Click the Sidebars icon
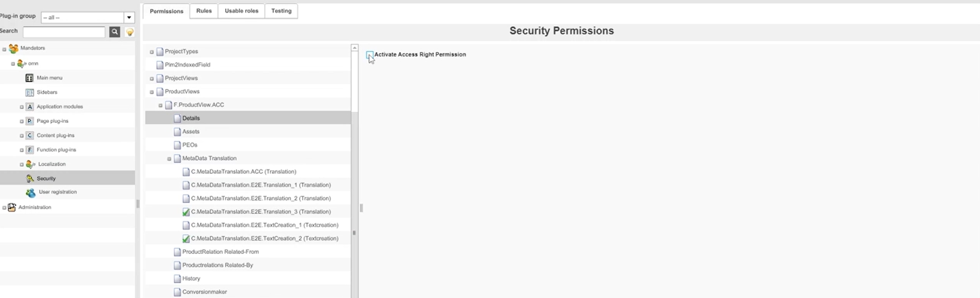Screen dimensions: 980x298 (x=29, y=92)
